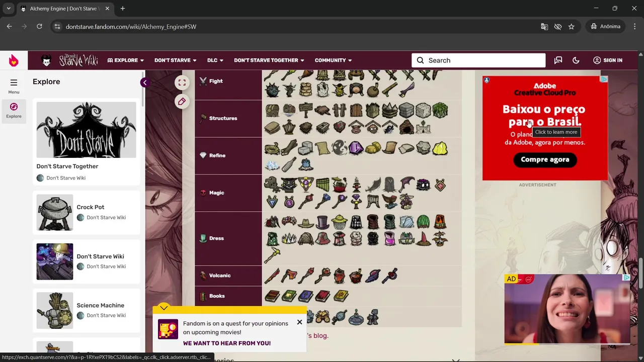Open WE WANT TO HEAR FROM YOU link

point(227,343)
